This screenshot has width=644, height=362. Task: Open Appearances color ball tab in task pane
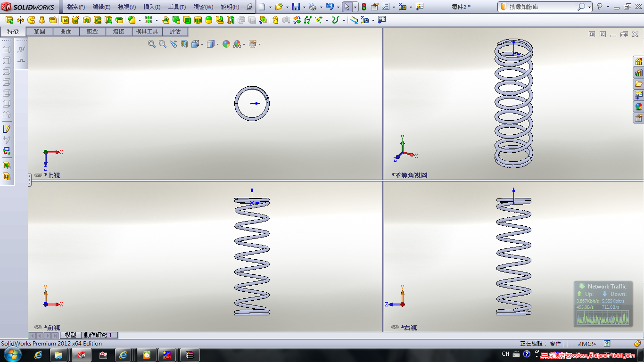[x=639, y=107]
